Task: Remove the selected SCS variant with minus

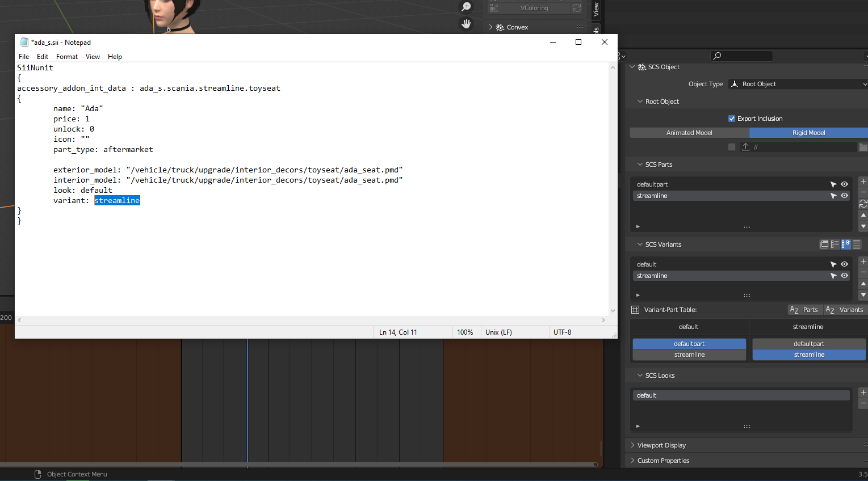Action: click(x=863, y=272)
